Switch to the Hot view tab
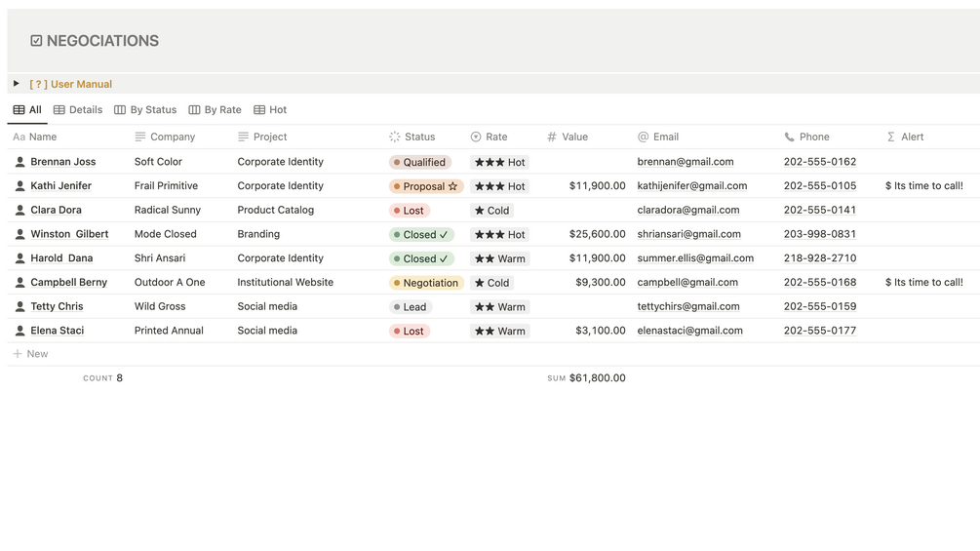 pyautogui.click(x=270, y=110)
